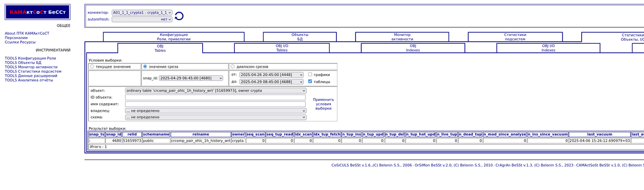Click the 'имя содержит' input field
This screenshot has height=190, width=644.
click(215, 104)
